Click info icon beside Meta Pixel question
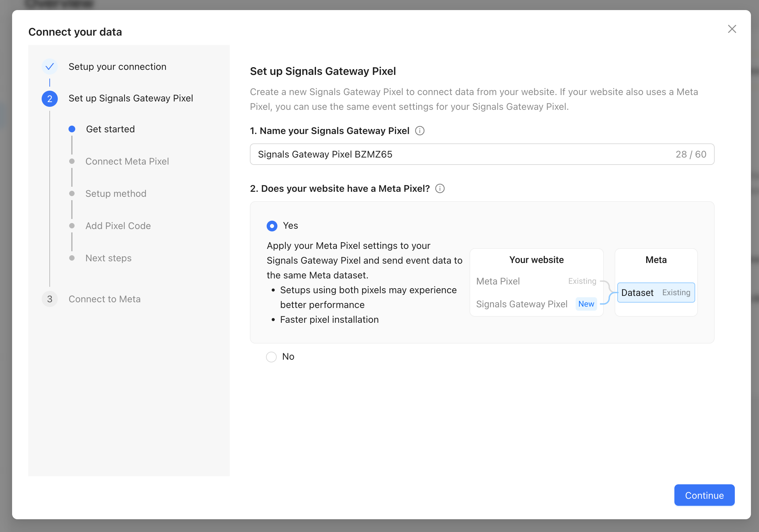759x532 pixels. (440, 188)
